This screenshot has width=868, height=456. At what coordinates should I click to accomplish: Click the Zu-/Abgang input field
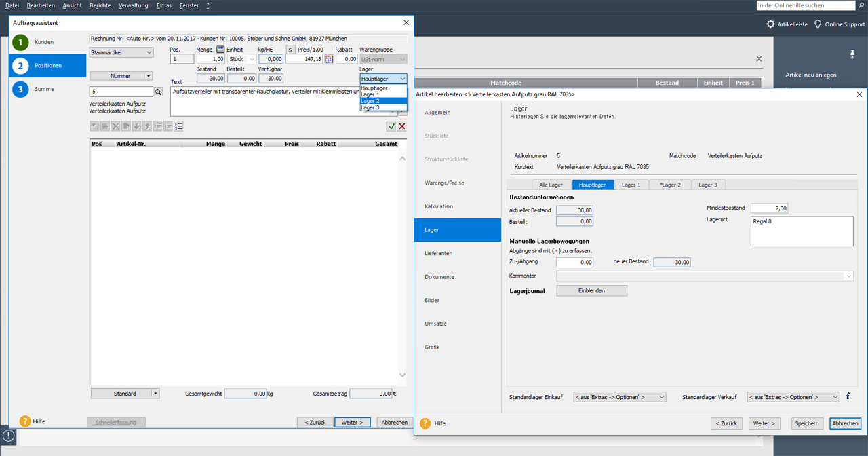pyautogui.click(x=575, y=262)
